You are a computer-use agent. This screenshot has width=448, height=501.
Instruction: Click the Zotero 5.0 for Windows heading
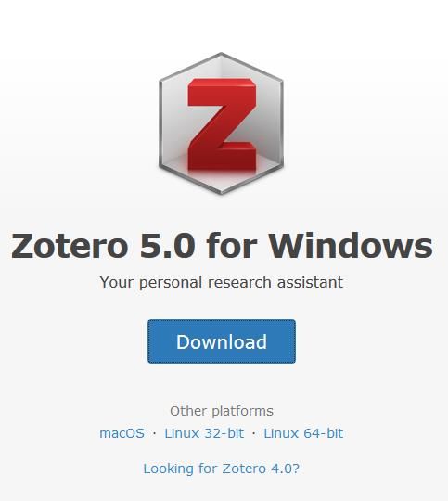coord(222,245)
